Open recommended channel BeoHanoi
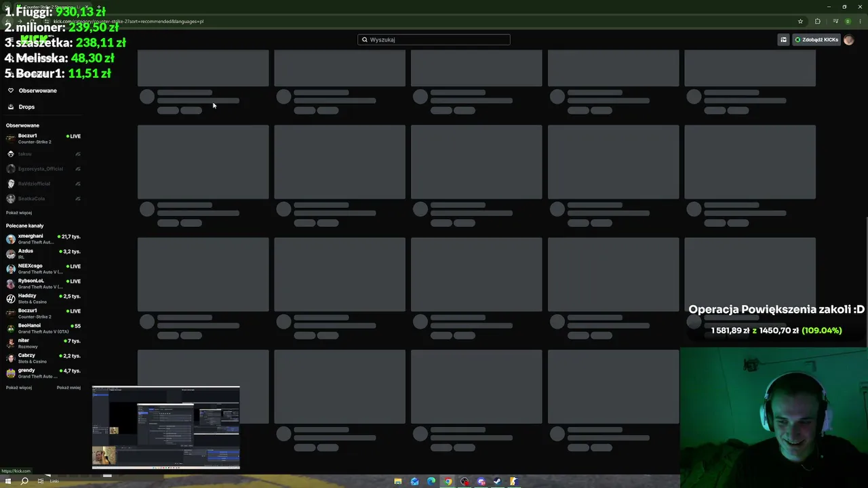 [43, 329]
